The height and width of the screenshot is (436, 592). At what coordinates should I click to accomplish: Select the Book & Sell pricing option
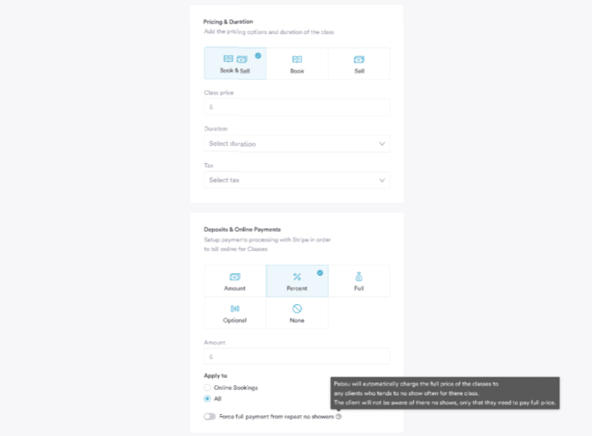[x=235, y=63]
